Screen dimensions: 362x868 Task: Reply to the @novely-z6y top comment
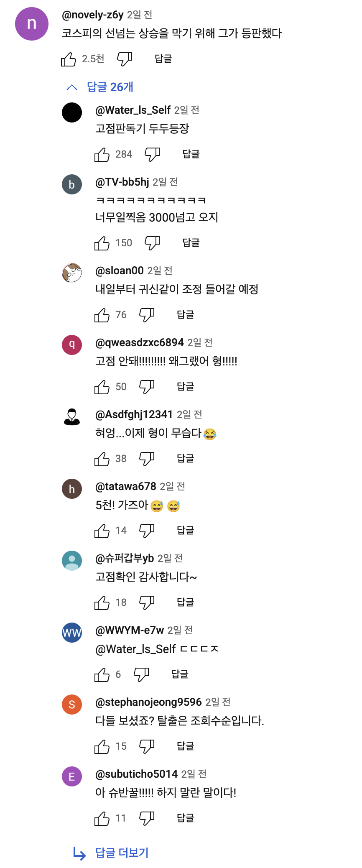point(163,59)
